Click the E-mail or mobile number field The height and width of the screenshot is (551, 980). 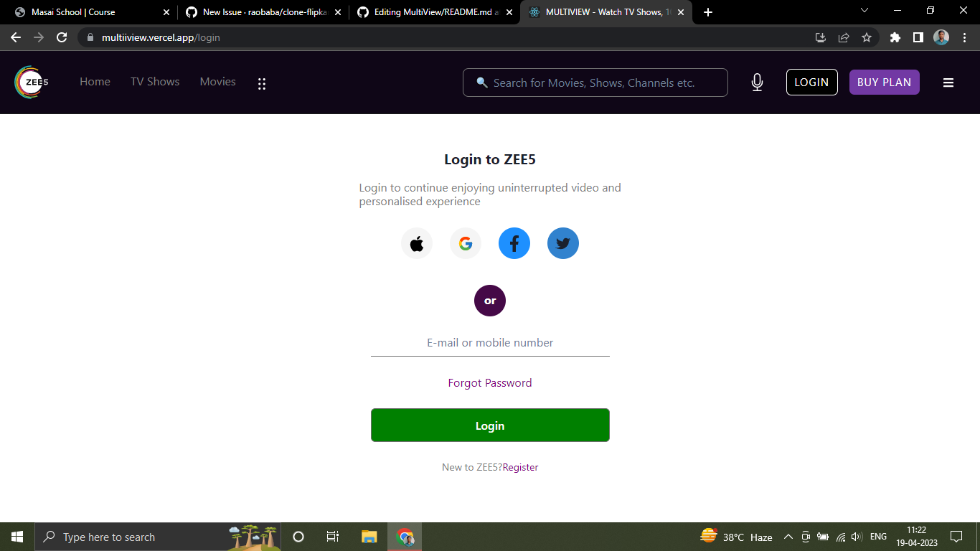tap(490, 343)
